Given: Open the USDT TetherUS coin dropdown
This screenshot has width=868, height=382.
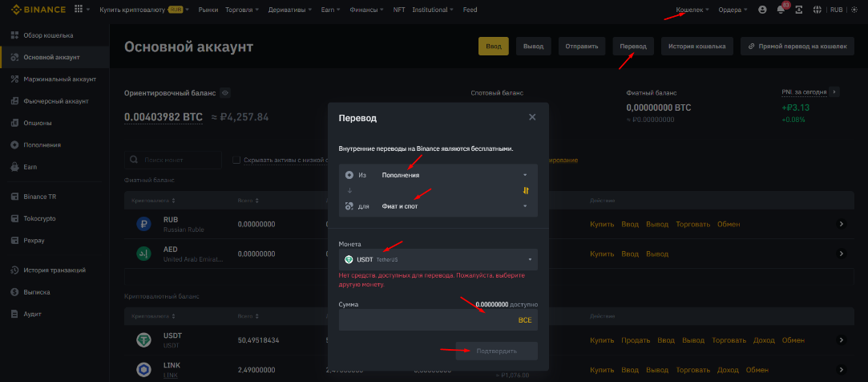Looking at the screenshot, I should (x=438, y=259).
